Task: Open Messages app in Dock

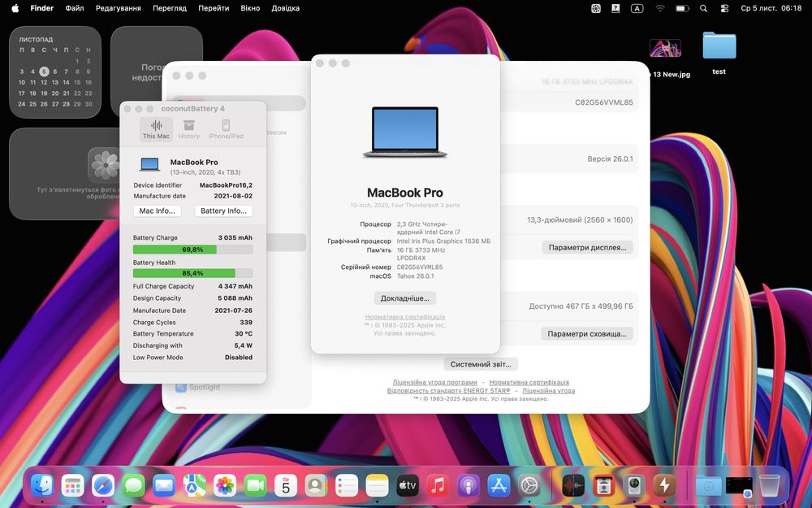Action: coord(134,486)
